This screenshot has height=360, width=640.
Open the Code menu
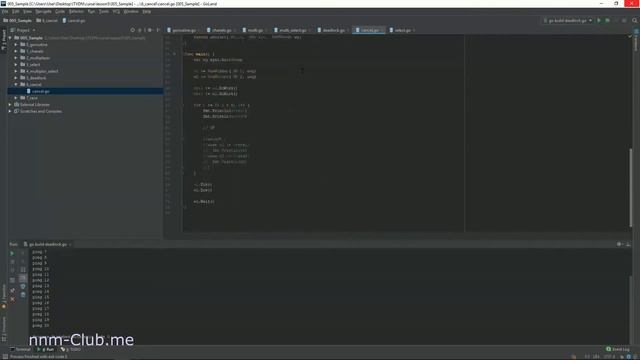[x=60, y=11]
